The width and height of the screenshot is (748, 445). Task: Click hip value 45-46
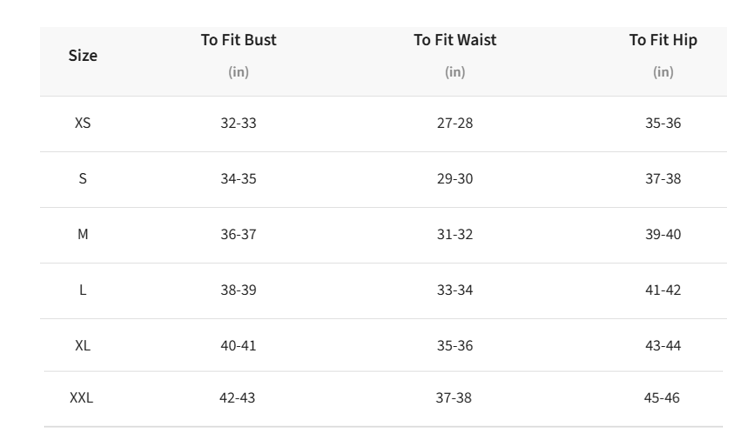(x=662, y=398)
